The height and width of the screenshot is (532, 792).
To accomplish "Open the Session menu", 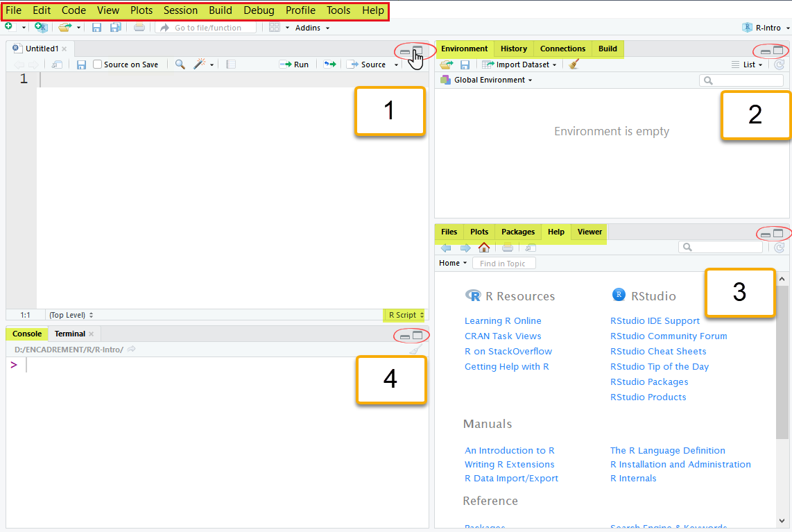I will pyautogui.click(x=180, y=10).
